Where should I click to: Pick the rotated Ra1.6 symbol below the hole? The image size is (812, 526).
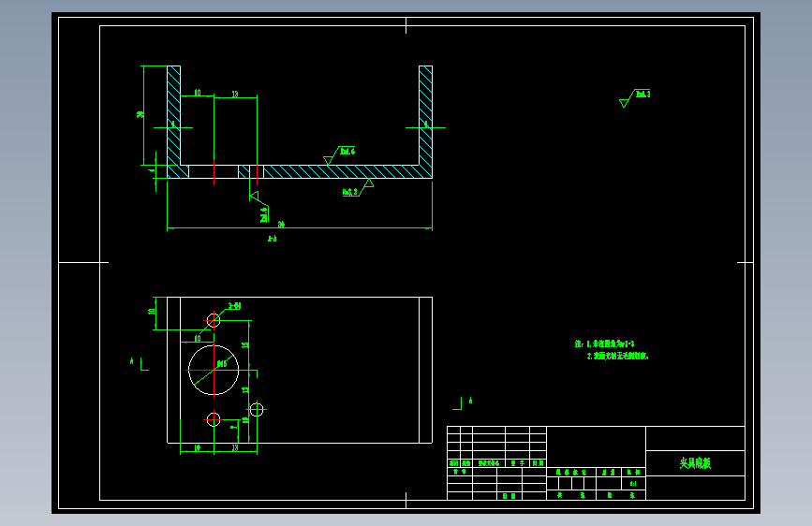click(x=258, y=207)
